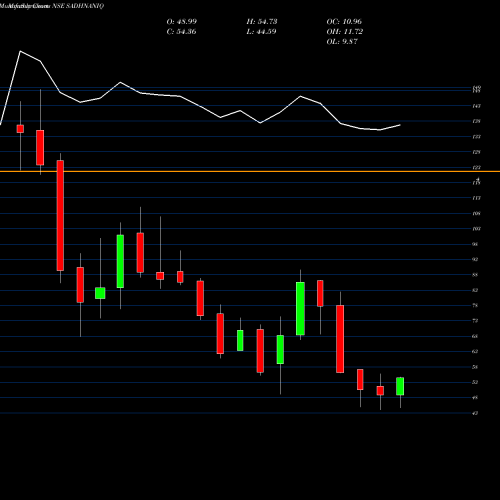Image resolution: width=500 pixels, height=500 pixels.
Task: Select the OL: 9.87 reading
Action: point(342,42)
